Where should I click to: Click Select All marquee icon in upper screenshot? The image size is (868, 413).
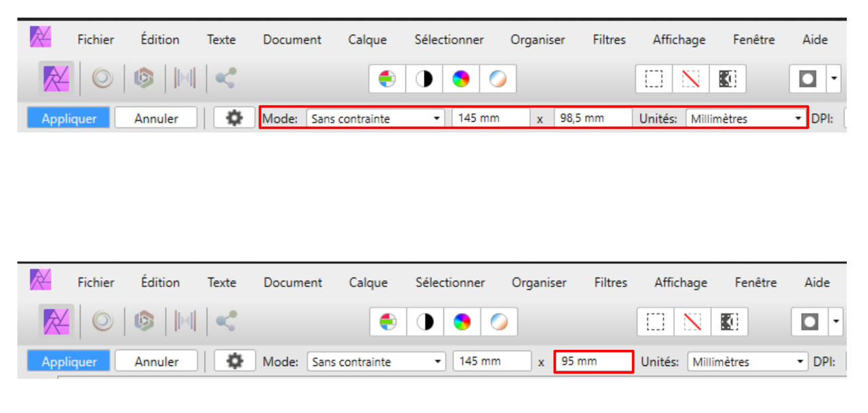[654, 79]
